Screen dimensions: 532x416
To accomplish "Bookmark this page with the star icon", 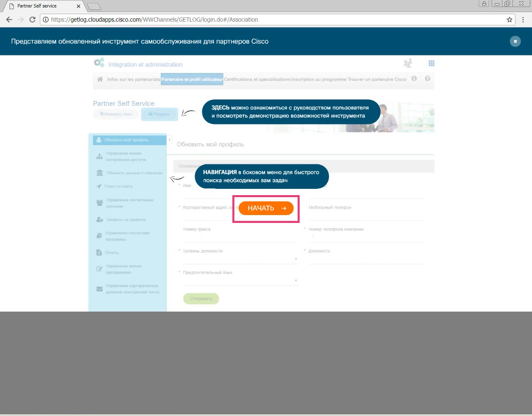I will pos(510,20).
